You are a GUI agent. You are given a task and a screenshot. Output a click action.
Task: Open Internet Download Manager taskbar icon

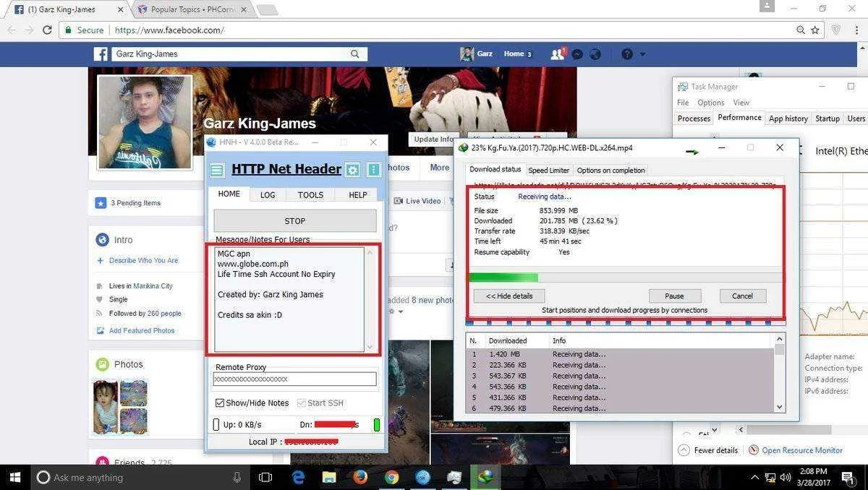click(485, 477)
